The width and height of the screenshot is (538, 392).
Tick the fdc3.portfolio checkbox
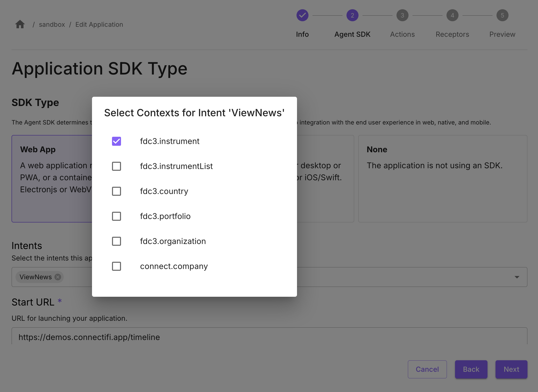pyautogui.click(x=116, y=216)
